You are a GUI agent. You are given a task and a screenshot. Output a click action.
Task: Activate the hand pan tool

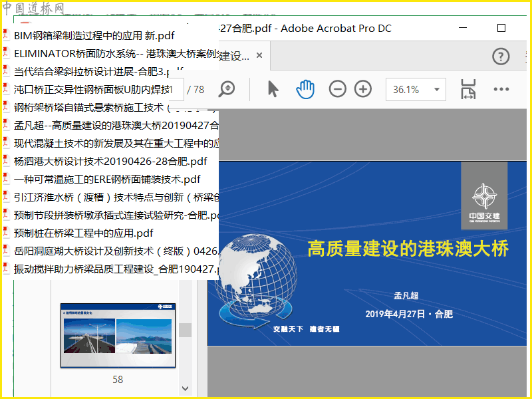(x=305, y=89)
